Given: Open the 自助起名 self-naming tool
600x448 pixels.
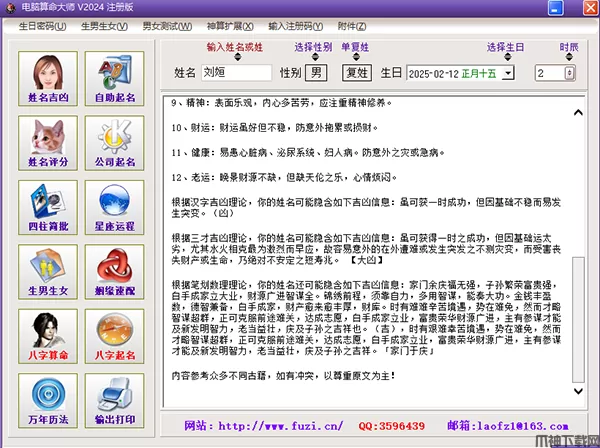Looking at the screenshot, I should [x=114, y=78].
